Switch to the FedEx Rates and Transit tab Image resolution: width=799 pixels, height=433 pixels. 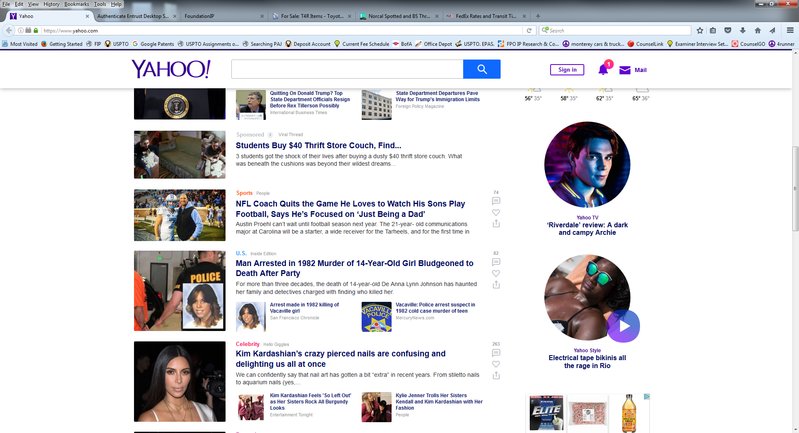pyautogui.click(x=485, y=16)
